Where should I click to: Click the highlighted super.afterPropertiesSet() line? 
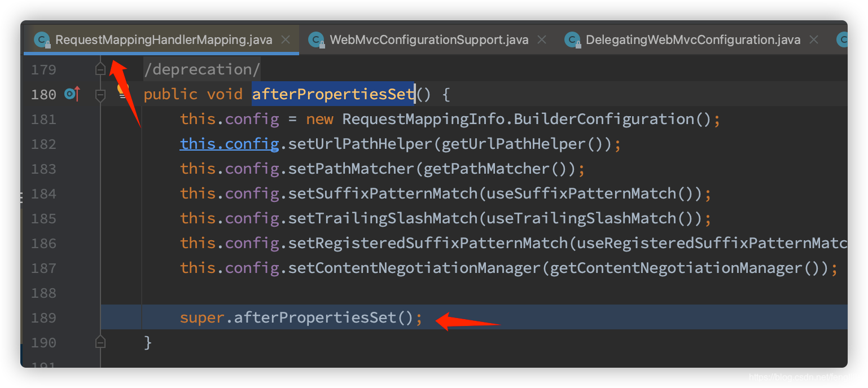click(x=299, y=317)
